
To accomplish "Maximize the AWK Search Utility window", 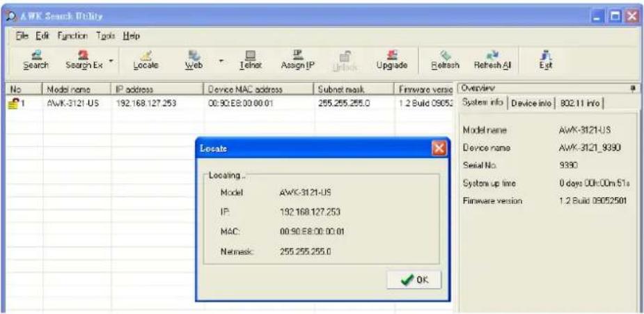I will point(615,17).
